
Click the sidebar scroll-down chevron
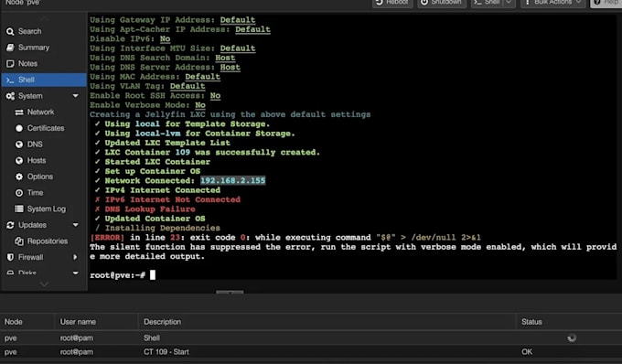(44, 284)
